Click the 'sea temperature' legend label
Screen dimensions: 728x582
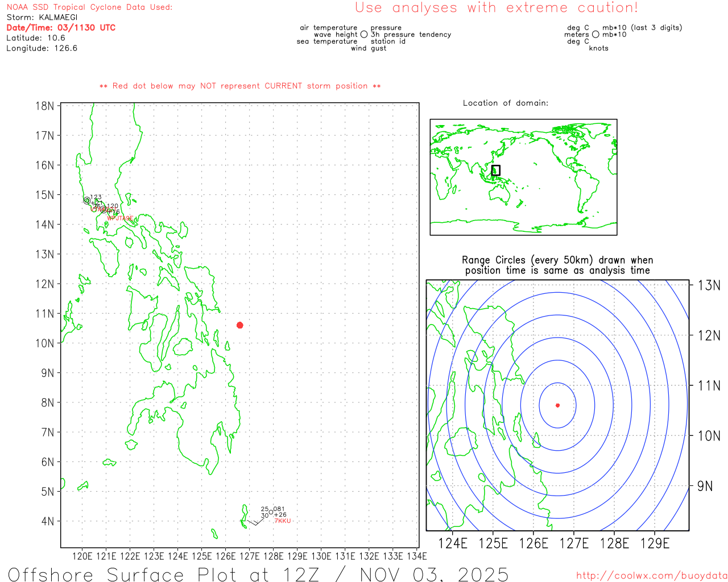tap(327, 41)
